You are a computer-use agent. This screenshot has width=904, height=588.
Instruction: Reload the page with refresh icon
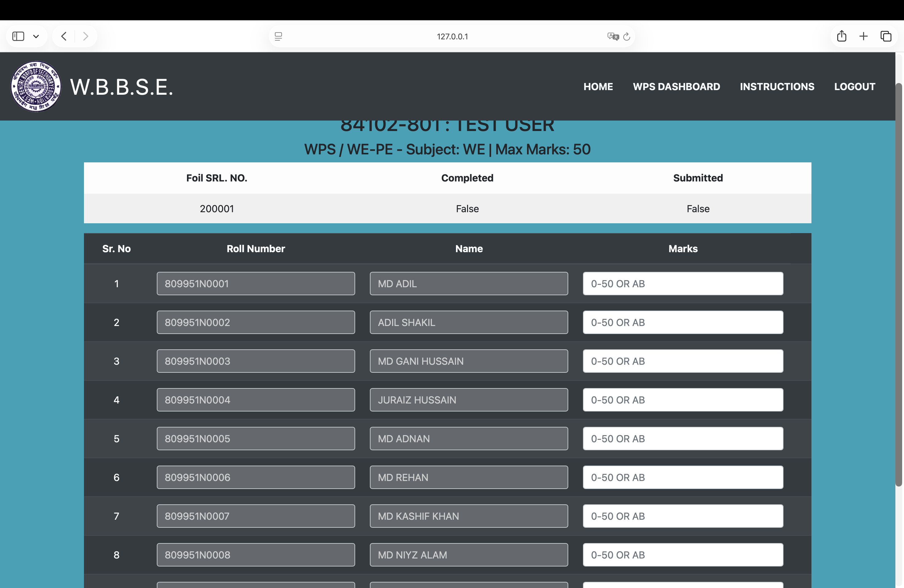coord(627,37)
